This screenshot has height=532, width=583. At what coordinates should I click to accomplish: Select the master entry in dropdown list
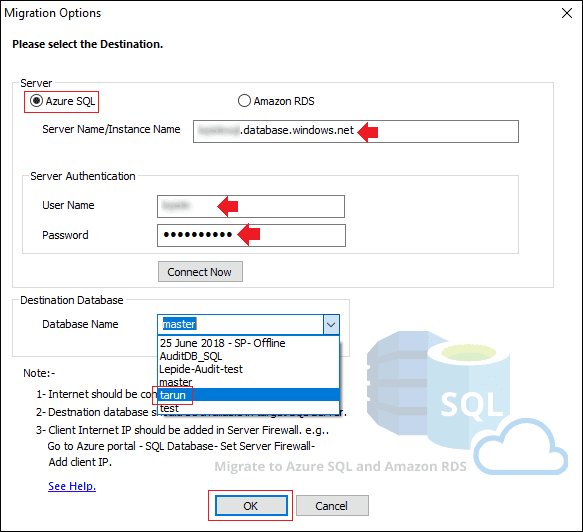click(x=248, y=382)
